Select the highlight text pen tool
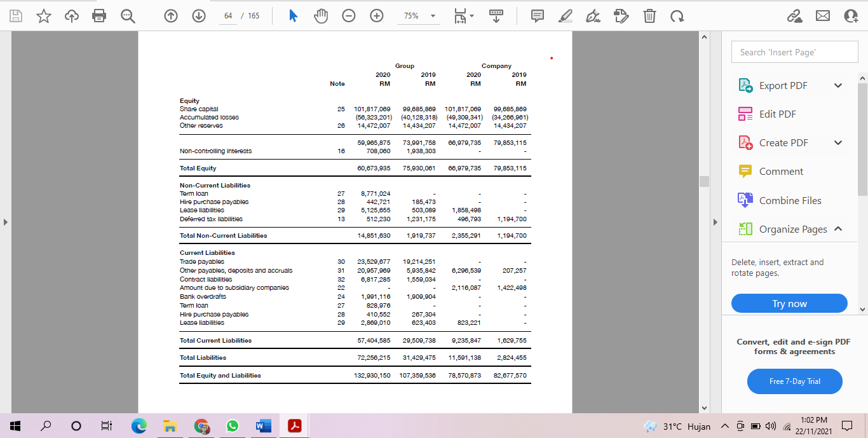The image size is (868, 438). pyautogui.click(x=566, y=16)
